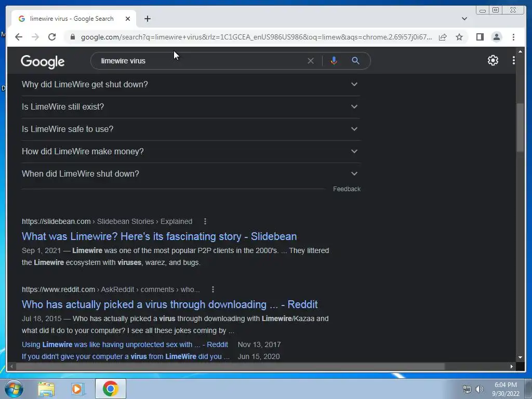Expand 'Why did LimeWire get shut down?'

pyautogui.click(x=191, y=85)
